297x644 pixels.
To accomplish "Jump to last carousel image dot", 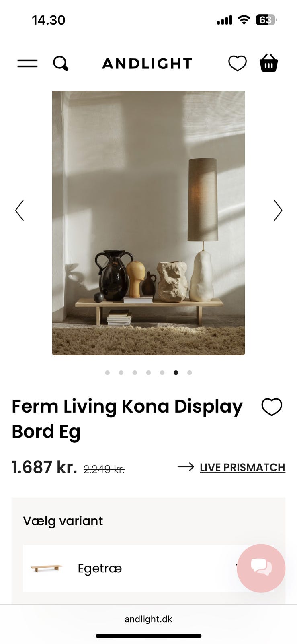I will point(190,373).
